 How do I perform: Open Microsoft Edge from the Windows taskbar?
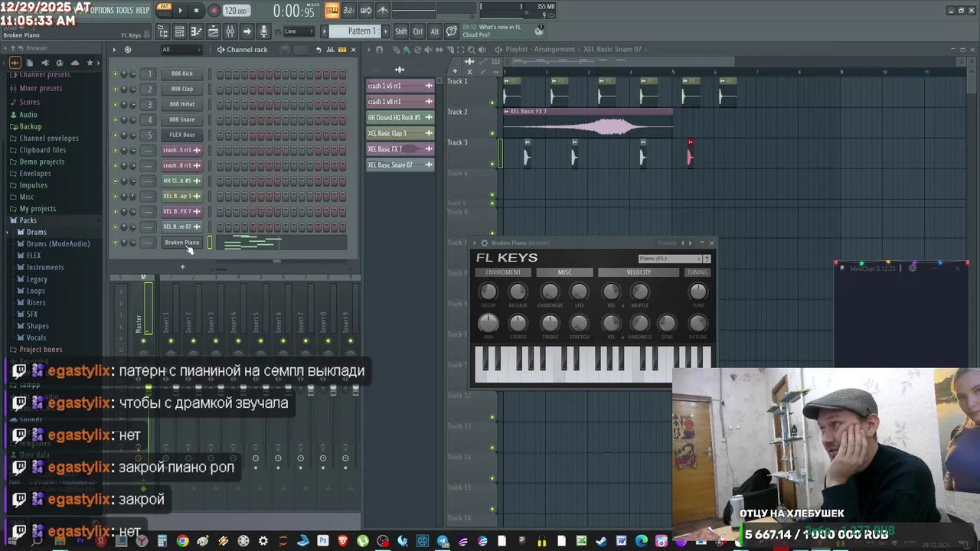click(x=642, y=541)
